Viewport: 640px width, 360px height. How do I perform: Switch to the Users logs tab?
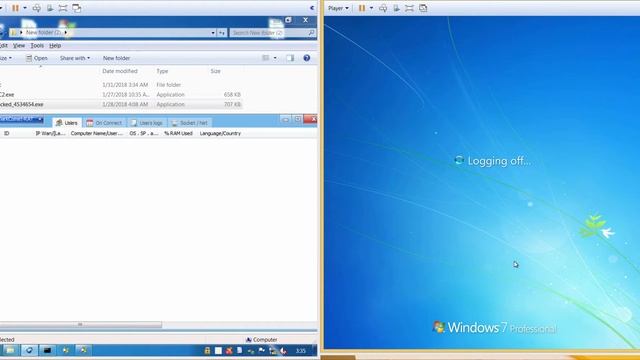click(147, 123)
